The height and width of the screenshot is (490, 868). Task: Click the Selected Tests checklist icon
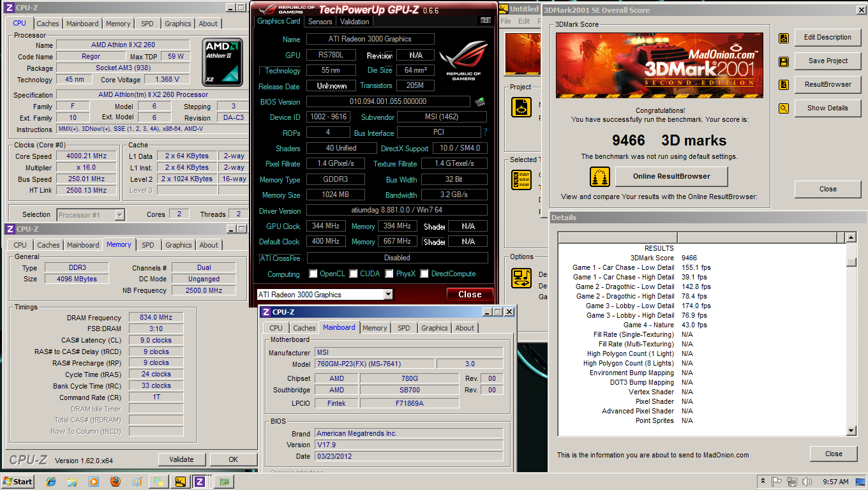[521, 179]
